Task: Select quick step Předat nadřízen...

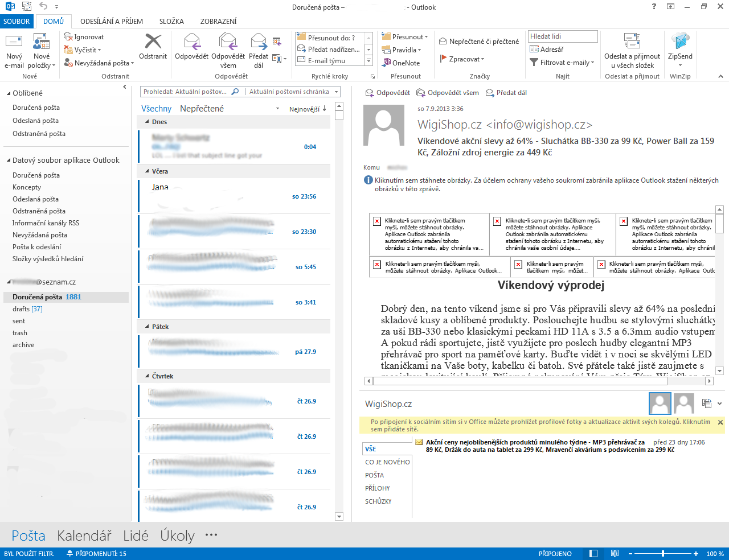Action: tap(330, 50)
